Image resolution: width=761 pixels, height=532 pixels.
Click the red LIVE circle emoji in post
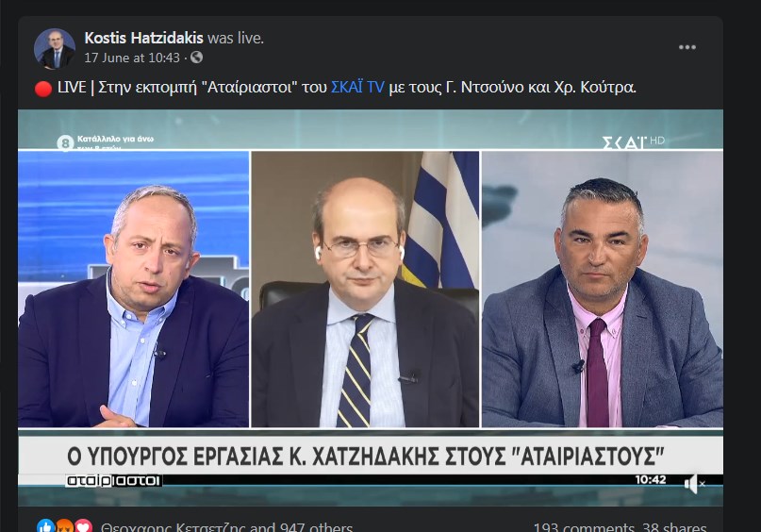(43, 89)
